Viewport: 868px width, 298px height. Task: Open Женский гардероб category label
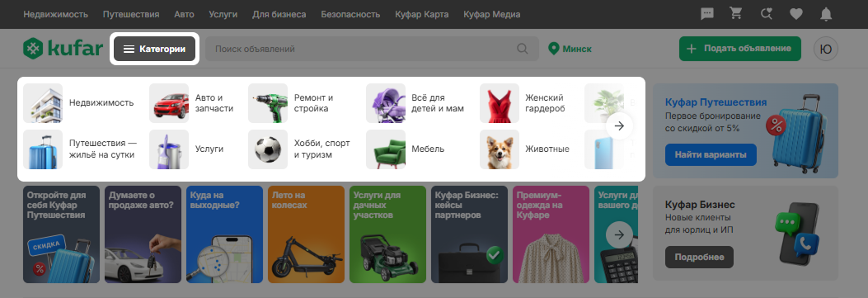(x=545, y=103)
